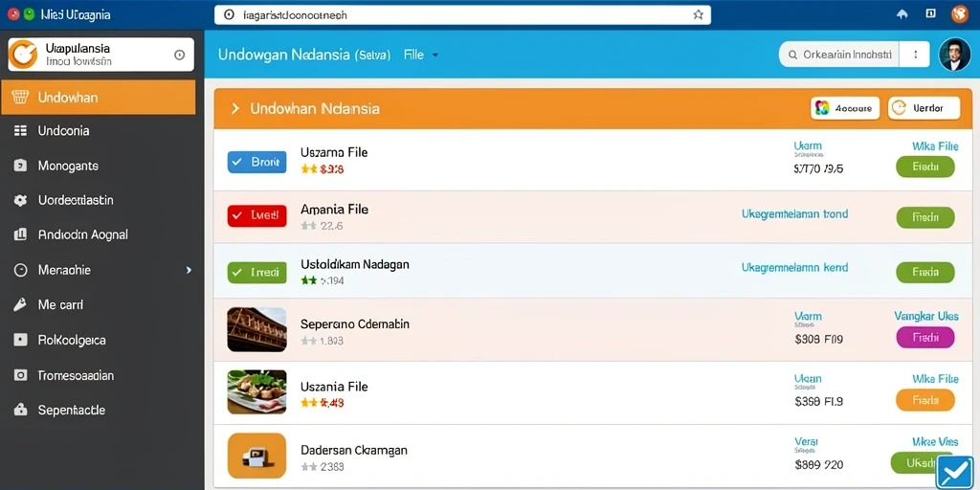Click the list icon beside Undconia

point(20,130)
